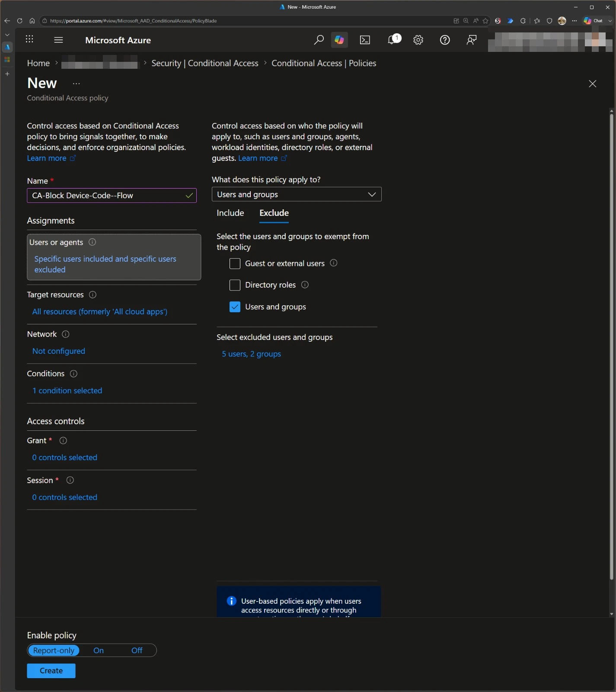Show info about Target resources

tap(93, 295)
